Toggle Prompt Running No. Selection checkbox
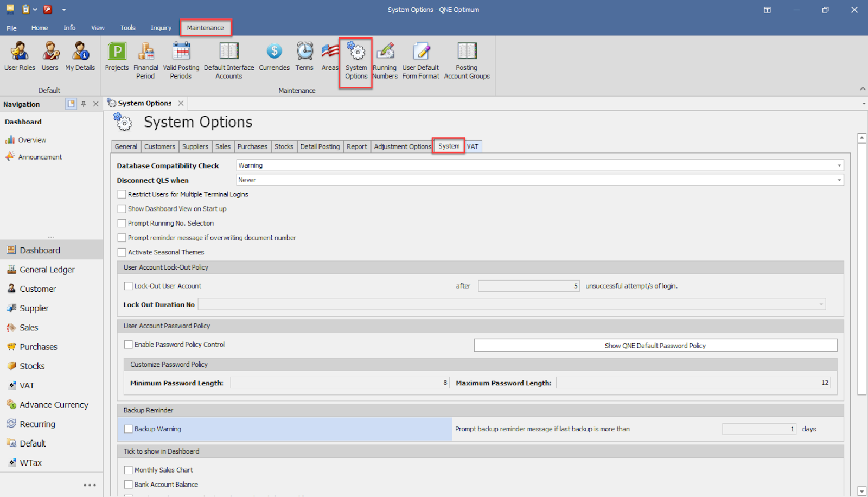Viewport: 868px width, 497px height. point(122,223)
